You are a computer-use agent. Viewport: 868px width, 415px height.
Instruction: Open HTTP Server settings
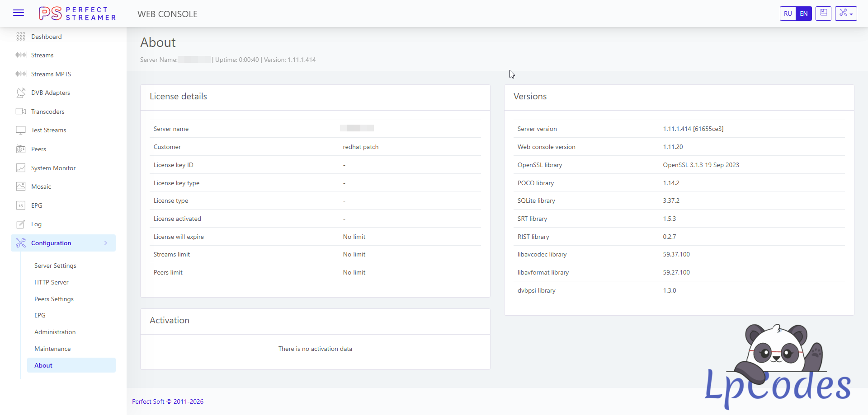(52, 282)
